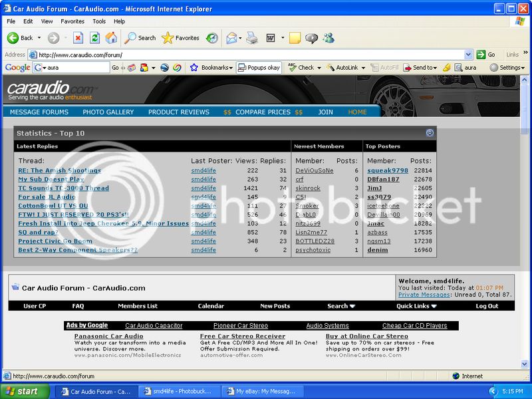Click the green Go arrow button
Viewport: 532px width, 399px height.
[x=481, y=55]
